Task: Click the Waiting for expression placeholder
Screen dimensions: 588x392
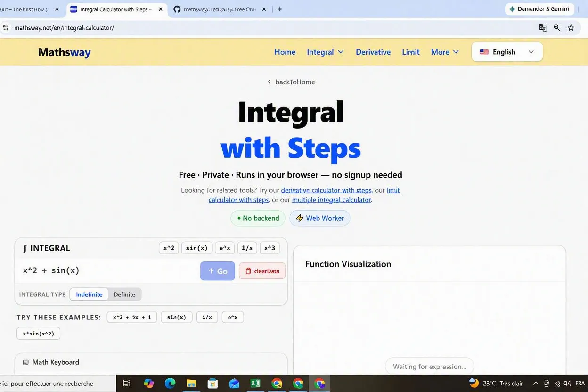Action: click(x=430, y=367)
